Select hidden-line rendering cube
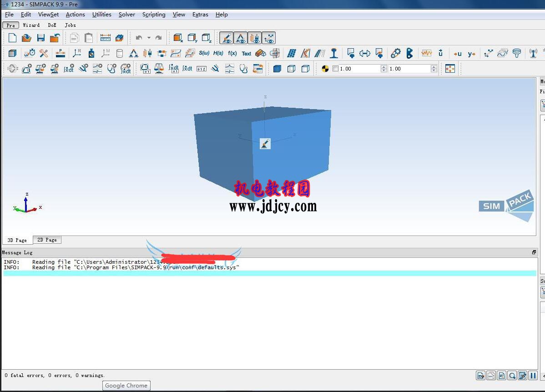 pyautogui.click(x=306, y=69)
